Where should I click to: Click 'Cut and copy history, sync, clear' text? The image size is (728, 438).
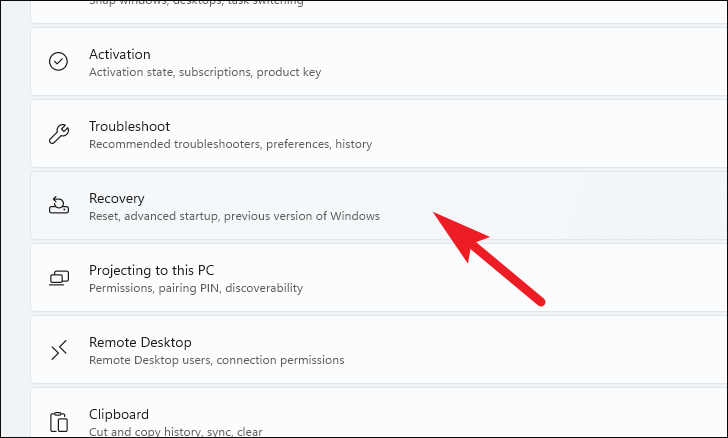pyautogui.click(x=176, y=431)
